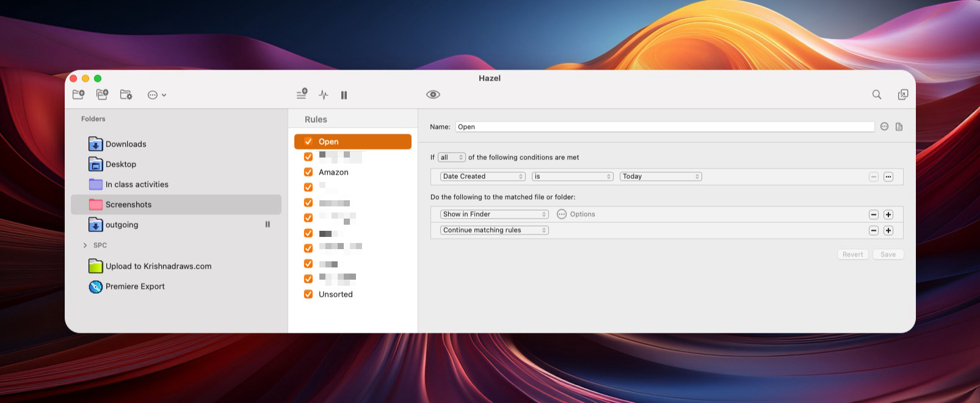Viewport: 980px width, 403px height.
Task: Click the add rule icon
Action: point(302,94)
